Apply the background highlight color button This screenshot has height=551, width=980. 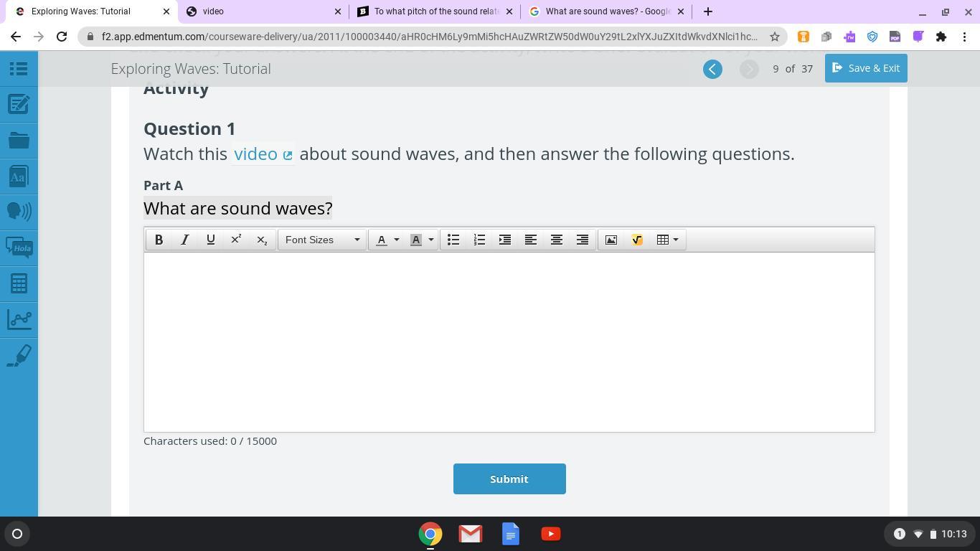[415, 240]
